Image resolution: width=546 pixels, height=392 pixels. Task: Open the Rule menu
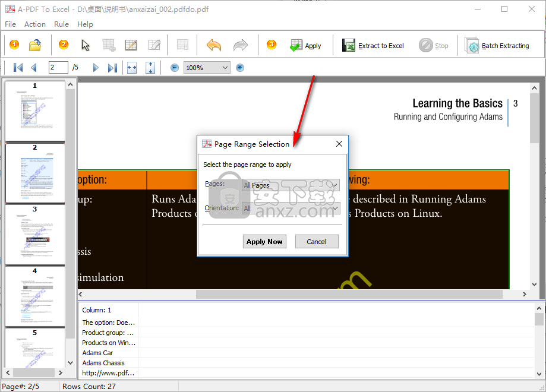[61, 24]
